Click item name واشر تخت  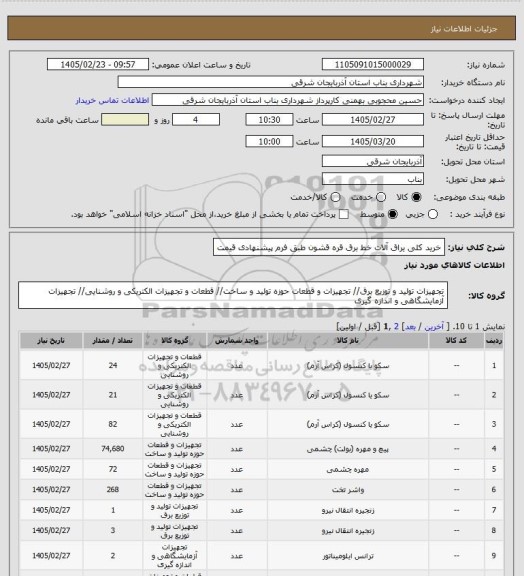(348, 490)
